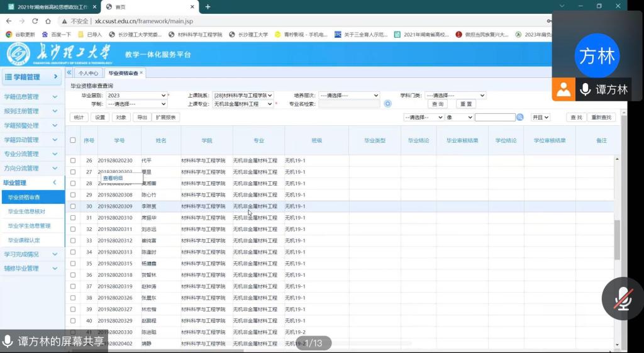The image size is (644, 353).
Task: Click the muted microphone icon at bottom right
Action: [622, 298]
